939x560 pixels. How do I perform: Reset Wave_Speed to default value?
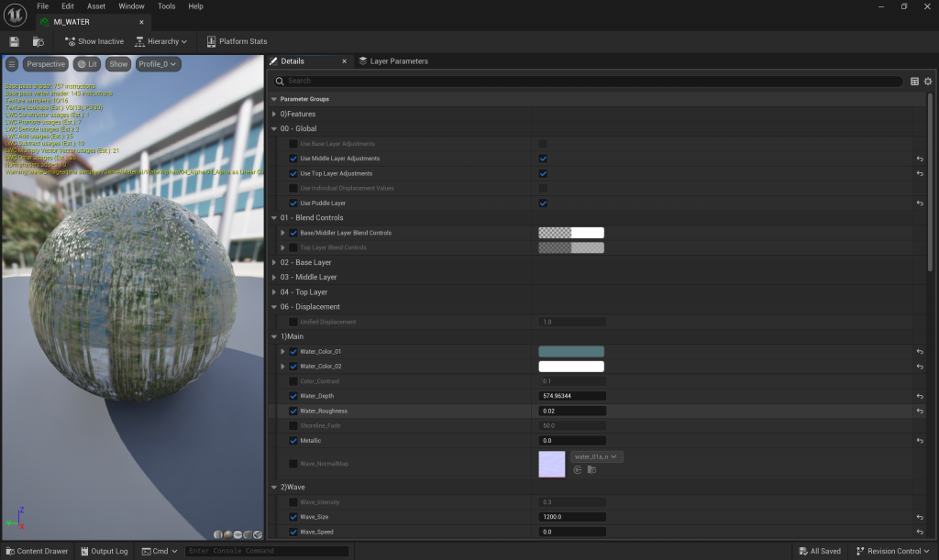(920, 532)
